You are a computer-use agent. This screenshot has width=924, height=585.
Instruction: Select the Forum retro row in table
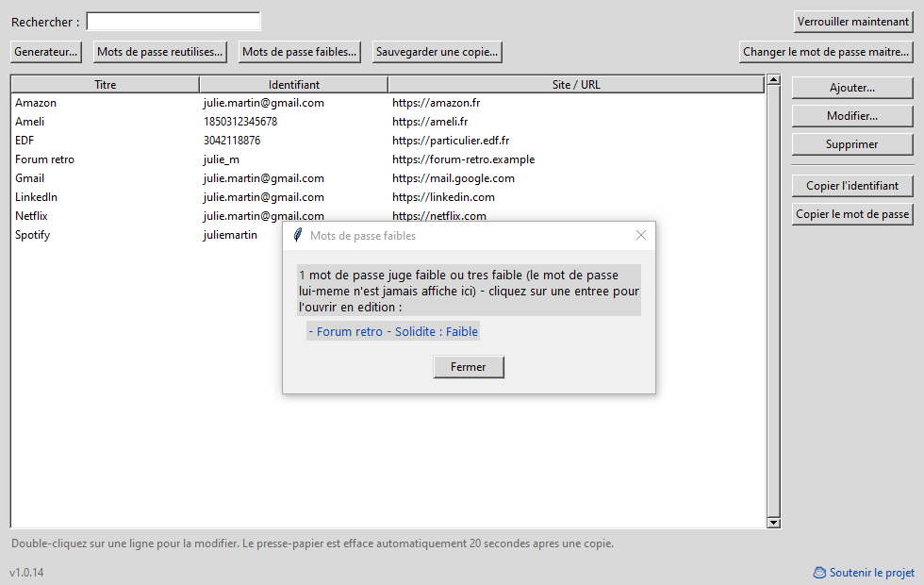(388, 159)
